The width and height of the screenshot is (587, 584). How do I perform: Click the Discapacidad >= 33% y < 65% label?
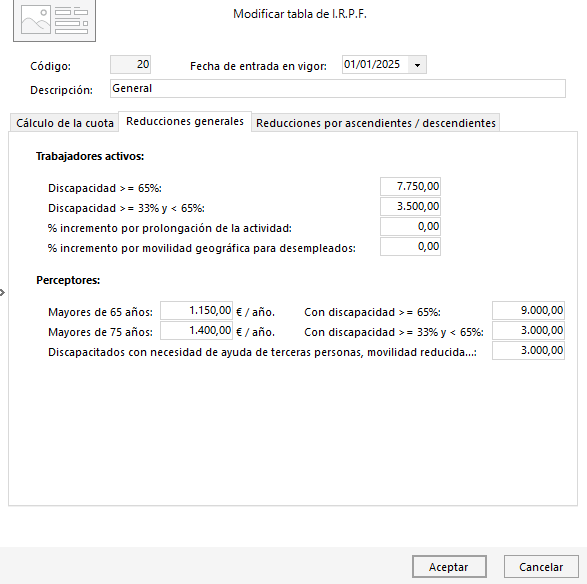pos(127,208)
